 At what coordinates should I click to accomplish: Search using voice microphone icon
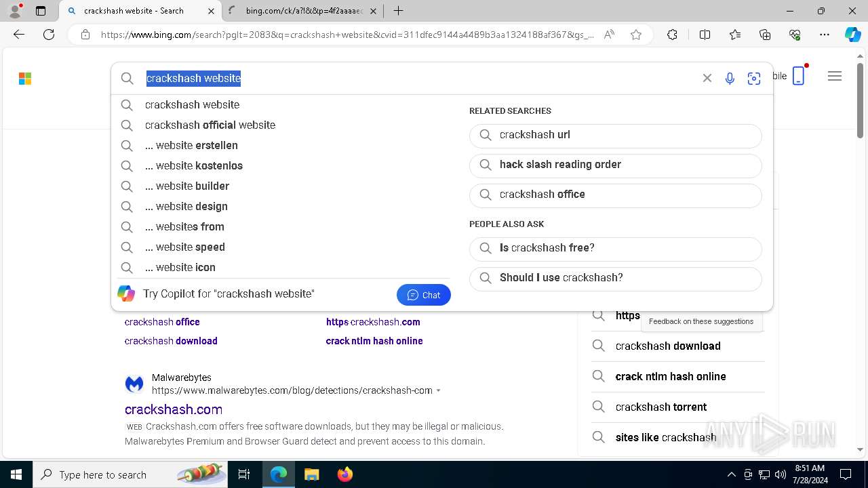[x=730, y=79]
